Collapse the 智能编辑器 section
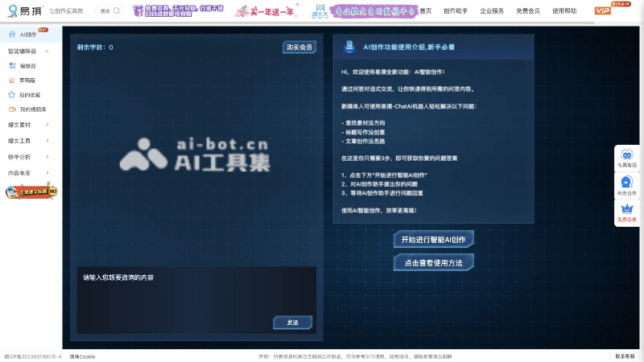 [x=48, y=51]
